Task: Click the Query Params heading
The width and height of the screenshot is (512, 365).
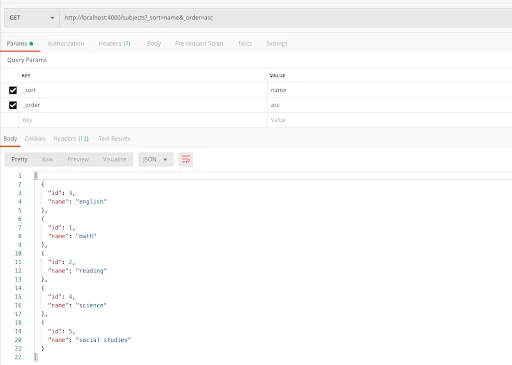Action: pos(27,60)
